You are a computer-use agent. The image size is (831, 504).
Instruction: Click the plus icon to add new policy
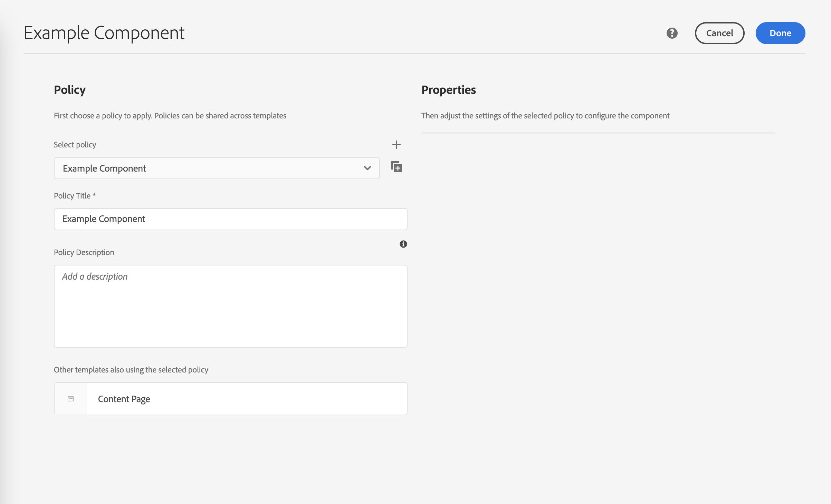click(396, 145)
